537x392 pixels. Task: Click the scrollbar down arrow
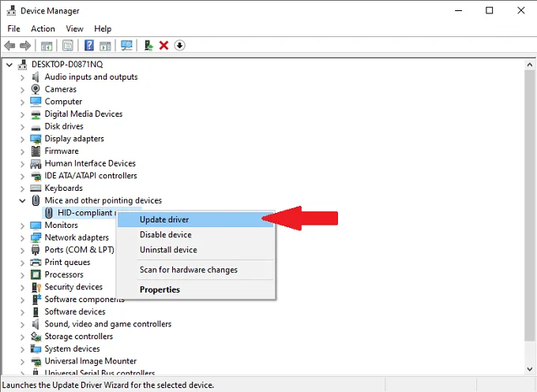(529, 369)
